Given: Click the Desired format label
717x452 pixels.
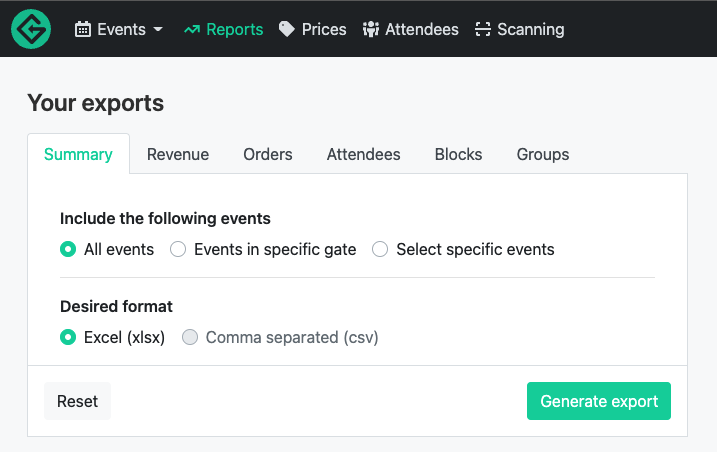Looking at the screenshot, I should pyautogui.click(x=116, y=307).
